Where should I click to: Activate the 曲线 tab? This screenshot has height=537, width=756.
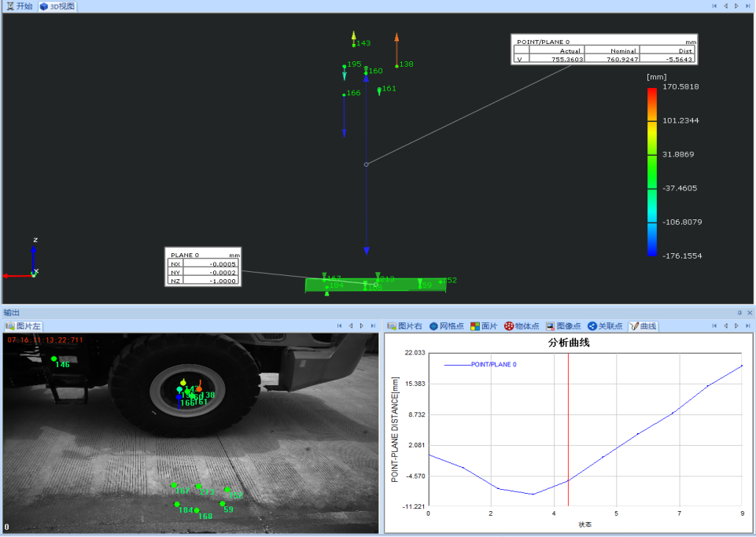point(644,326)
